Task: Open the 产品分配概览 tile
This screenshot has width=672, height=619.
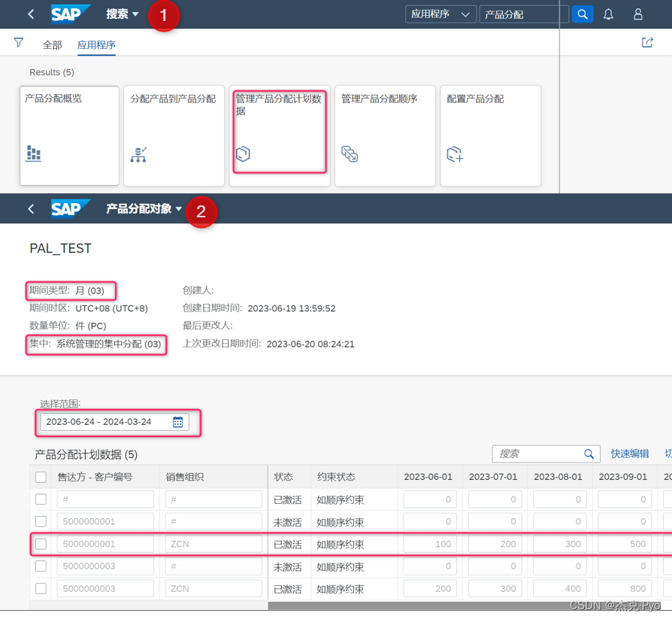Action: pos(69,135)
